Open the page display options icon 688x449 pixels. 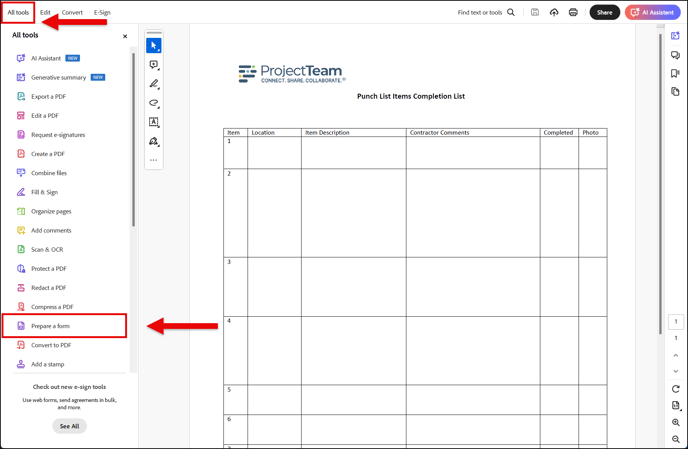tap(676, 406)
